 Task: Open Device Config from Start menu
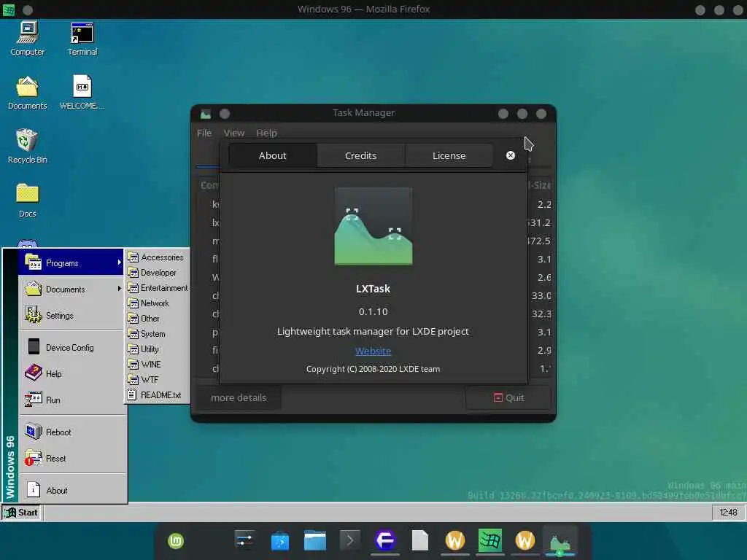pos(71,347)
